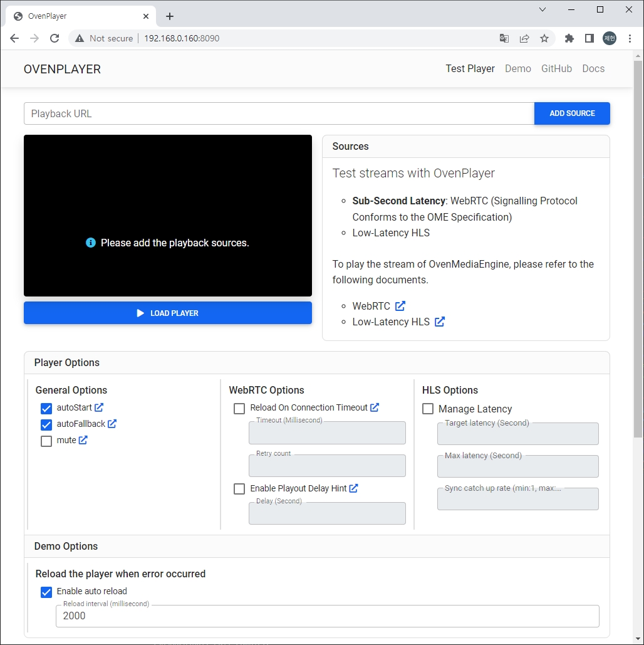
Task: Click the mute option external link icon
Action: (x=83, y=440)
